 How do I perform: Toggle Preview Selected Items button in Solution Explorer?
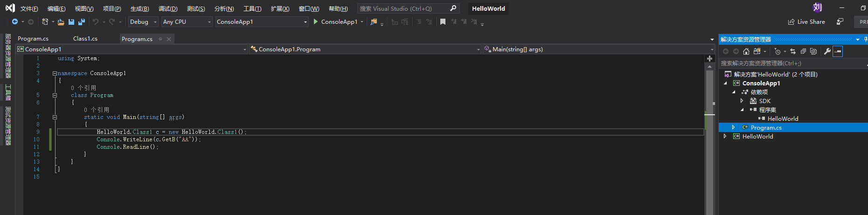838,51
